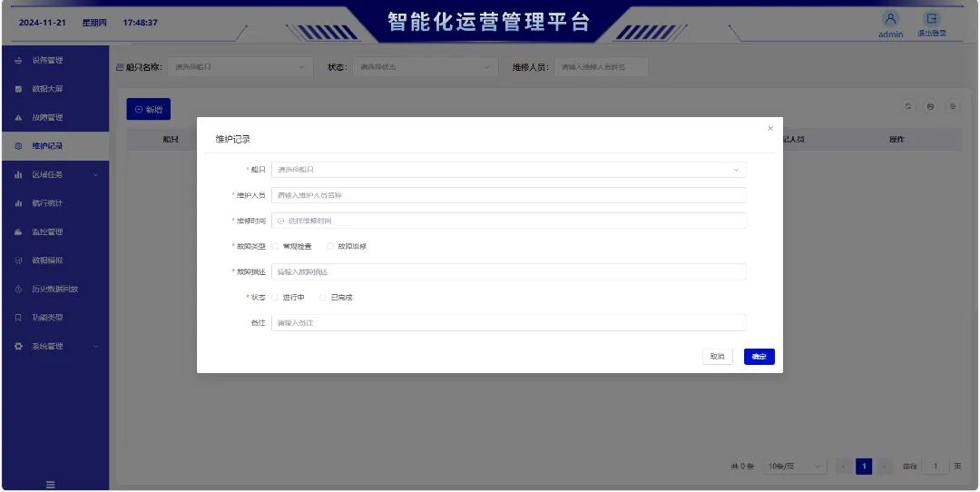Image resolution: width=980 pixels, height=492 pixels.
Task: Select the 常规检查 radio option
Action: [x=276, y=246]
